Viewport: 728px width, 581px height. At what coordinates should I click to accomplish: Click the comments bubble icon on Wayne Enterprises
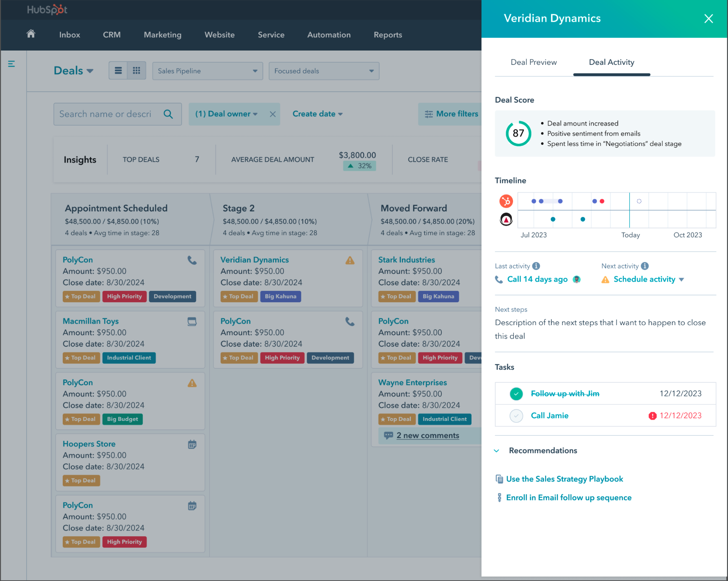pyautogui.click(x=388, y=435)
